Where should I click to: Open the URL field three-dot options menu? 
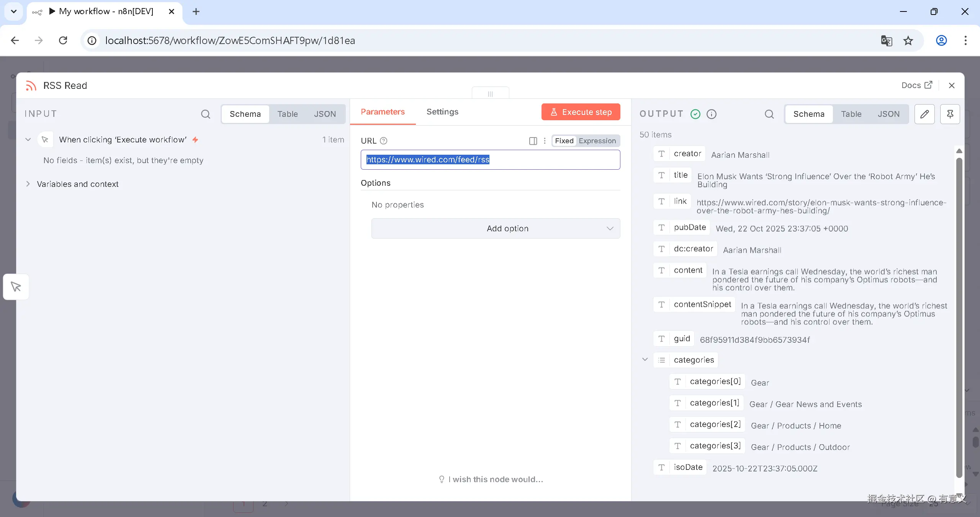545,141
